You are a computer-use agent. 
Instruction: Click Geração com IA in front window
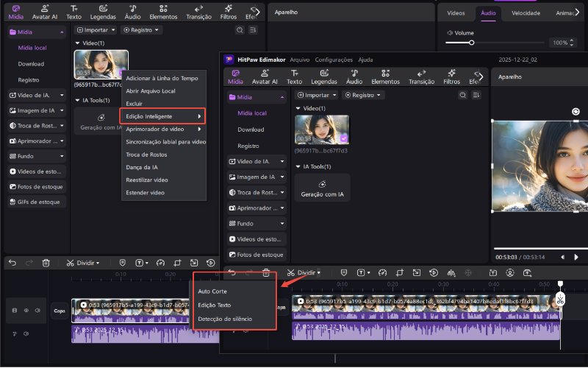pyautogui.click(x=322, y=188)
